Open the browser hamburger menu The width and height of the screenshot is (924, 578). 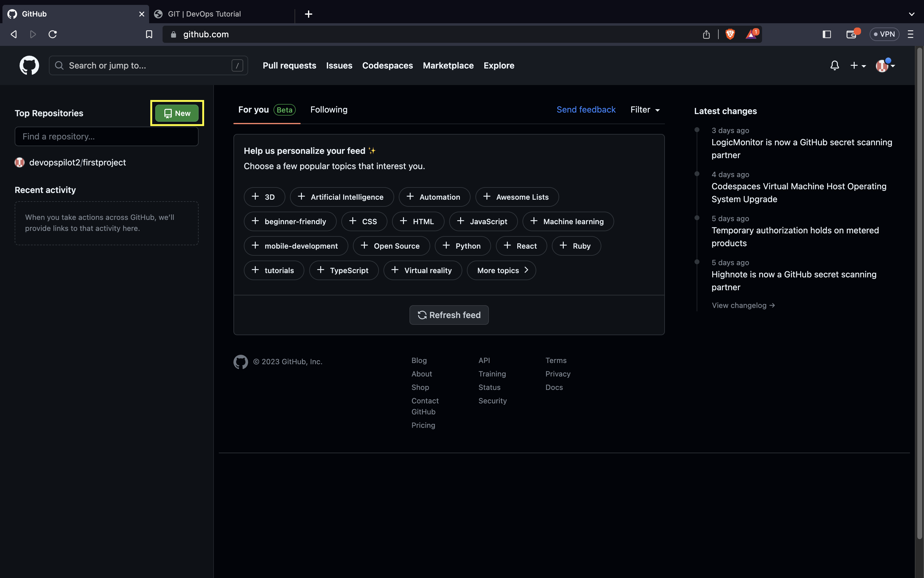click(x=911, y=34)
